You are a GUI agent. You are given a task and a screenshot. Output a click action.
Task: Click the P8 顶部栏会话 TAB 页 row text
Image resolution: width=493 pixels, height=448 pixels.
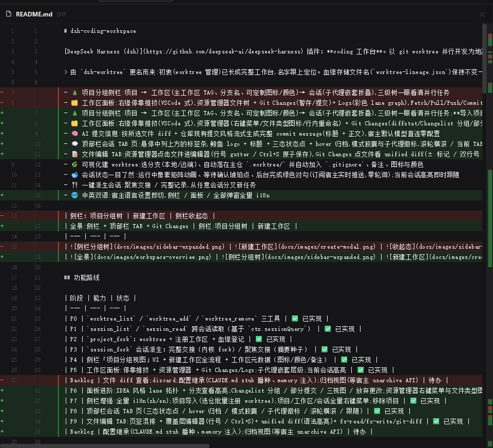click(x=237, y=411)
